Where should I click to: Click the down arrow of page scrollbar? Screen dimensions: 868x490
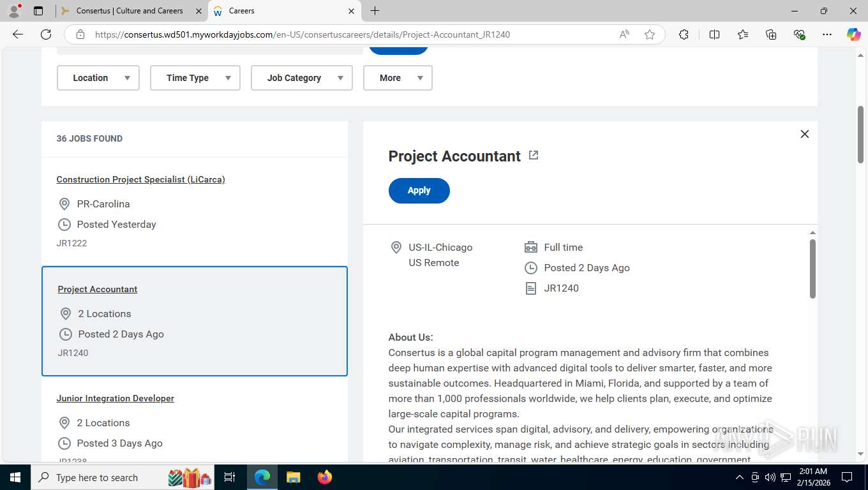[x=860, y=454]
